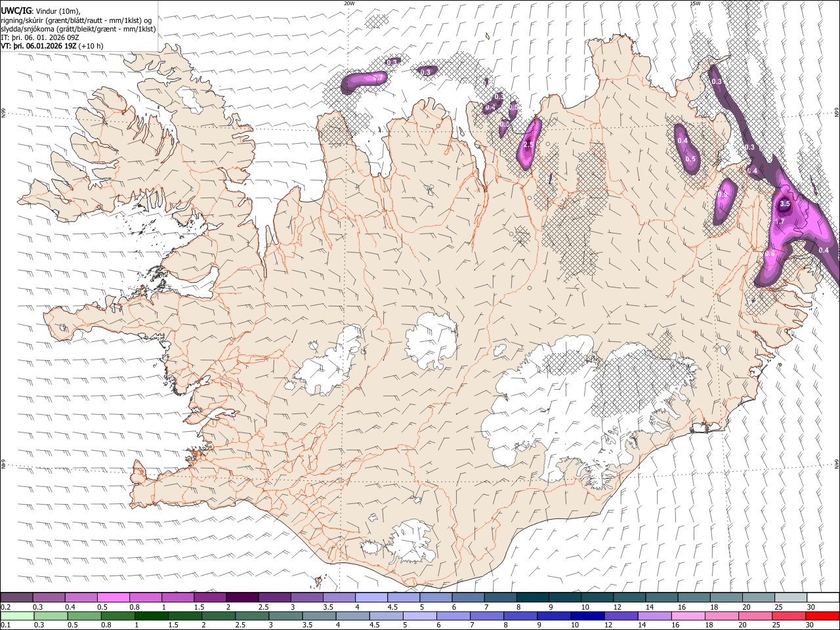Select the bright red lower swatch after 30
This screenshot has width=840, height=630.
coord(822,616)
